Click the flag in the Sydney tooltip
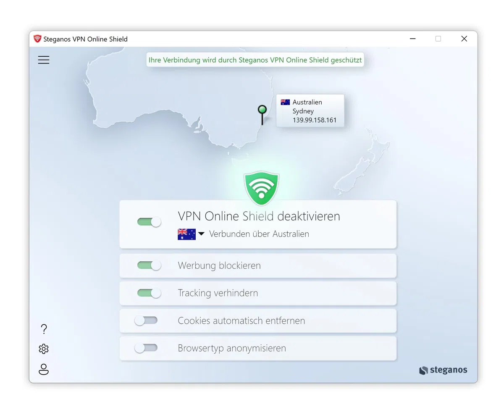The image size is (504, 420). tap(285, 102)
